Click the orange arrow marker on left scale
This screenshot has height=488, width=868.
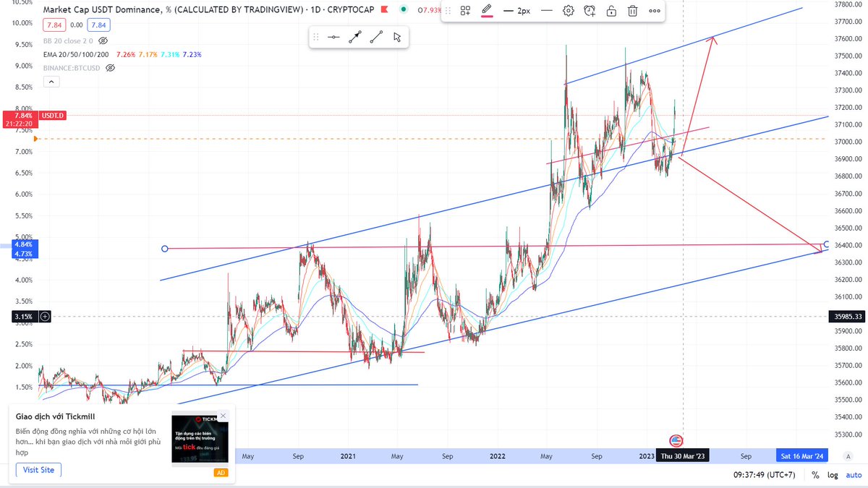37,138
